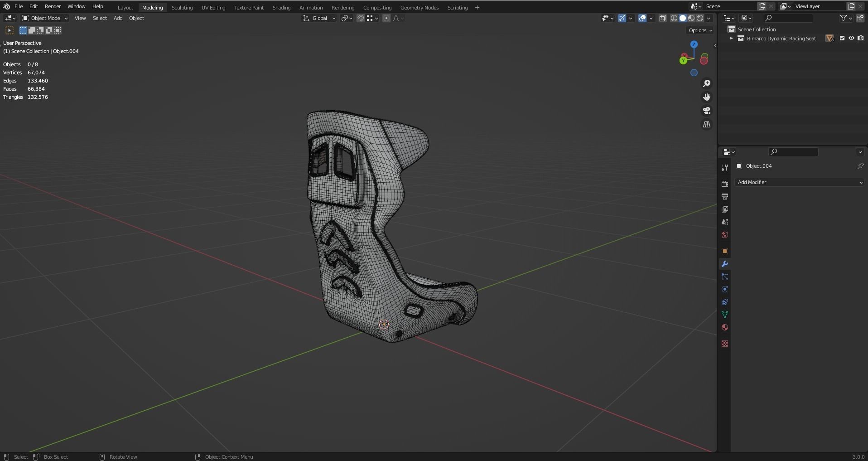
Task: Uncheck Bimarco Dynamic Racing Seat collection checkbox
Action: [842, 39]
